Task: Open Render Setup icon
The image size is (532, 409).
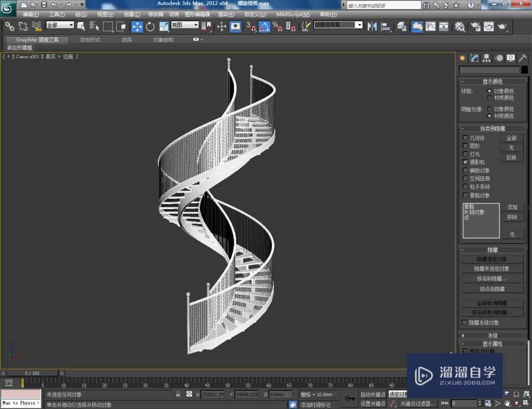Action: tap(476, 26)
